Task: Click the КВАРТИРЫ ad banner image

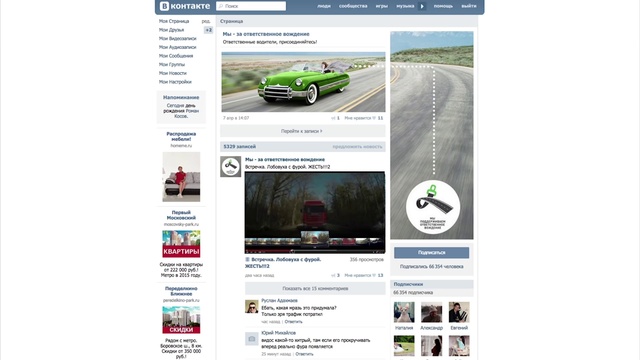Action: [x=181, y=244]
